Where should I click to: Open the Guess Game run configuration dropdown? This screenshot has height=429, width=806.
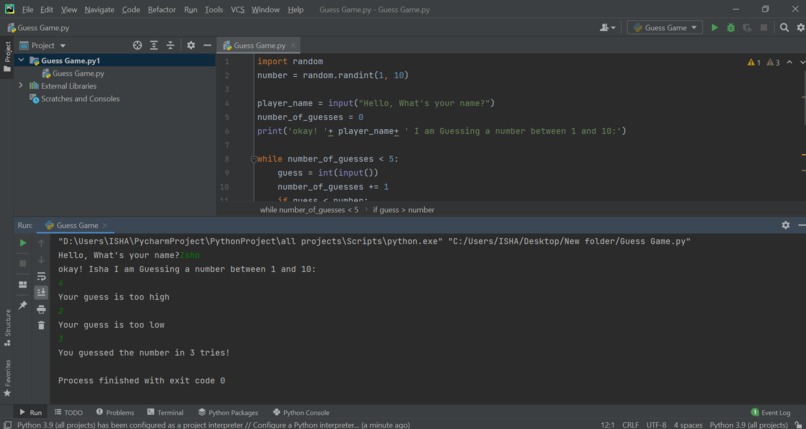tap(665, 28)
